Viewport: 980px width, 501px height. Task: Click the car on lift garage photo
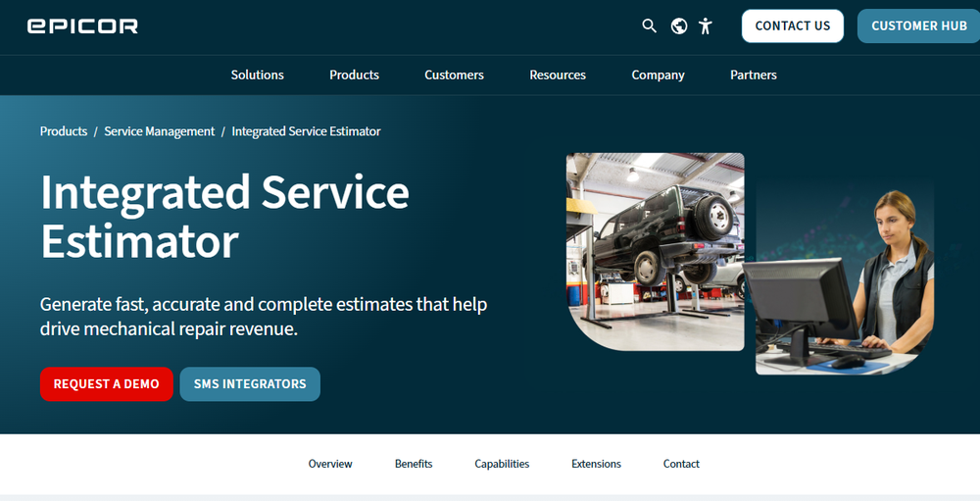click(655, 252)
